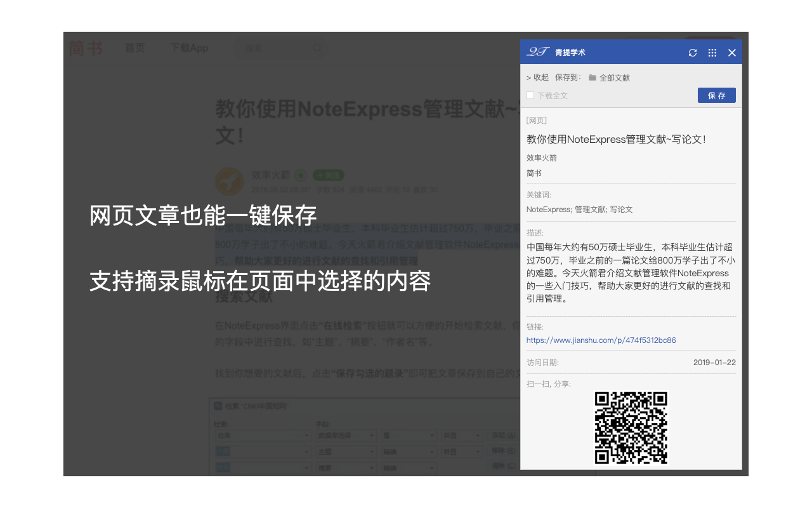The width and height of the screenshot is (812, 508).
Task: Click the [网页] type label
Action: point(537,120)
